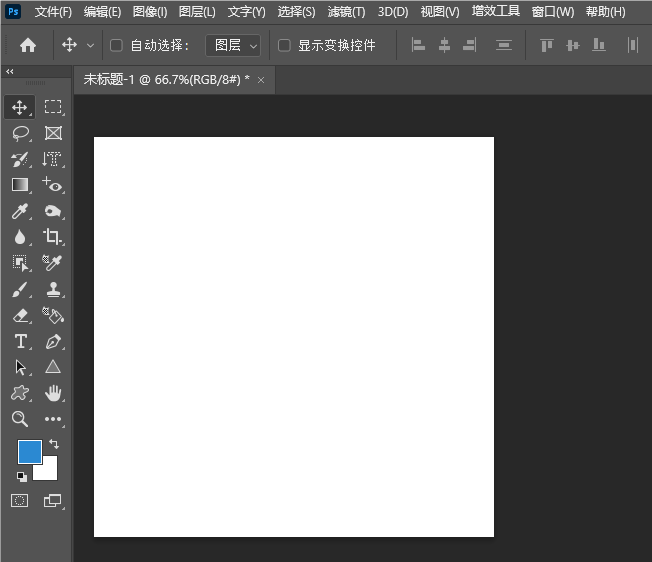Select the 3D Material Eyedropper tool

(x=52, y=263)
